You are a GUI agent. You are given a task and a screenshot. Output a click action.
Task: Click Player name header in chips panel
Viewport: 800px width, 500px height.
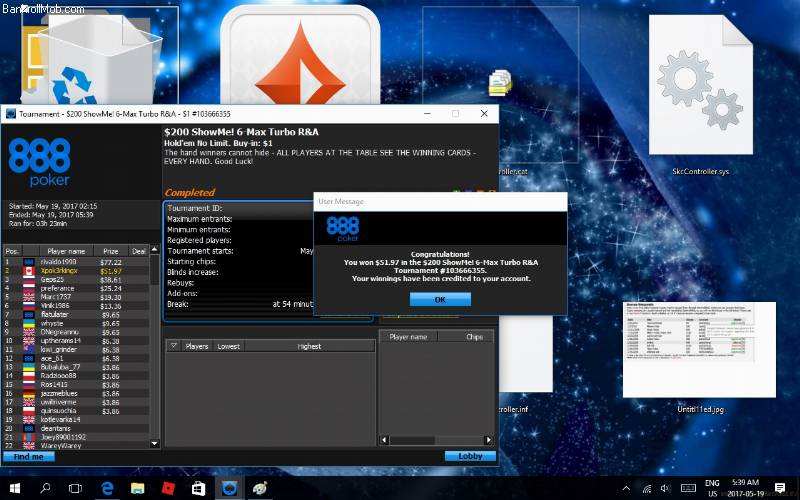click(408, 337)
